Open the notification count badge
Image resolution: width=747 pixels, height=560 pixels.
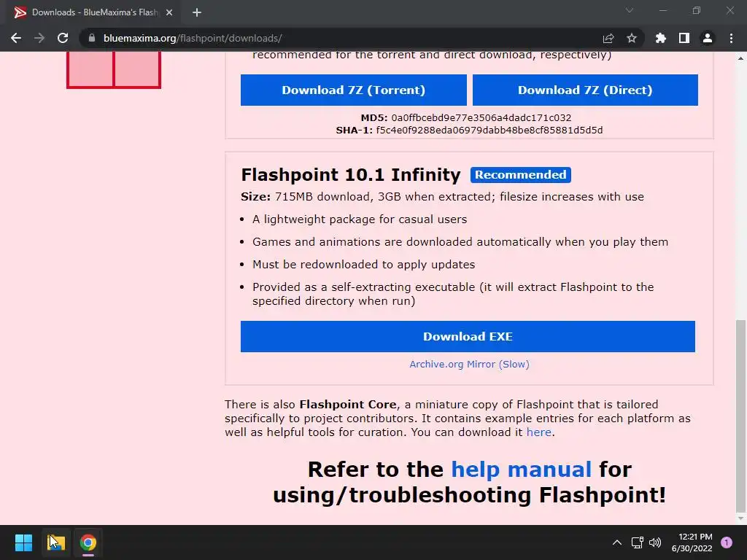click(727, 542)
